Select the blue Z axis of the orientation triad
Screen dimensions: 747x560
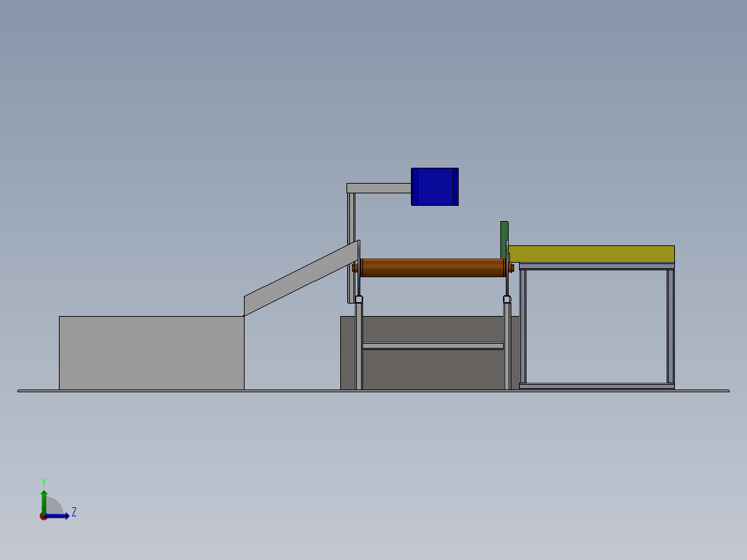tap(57, 516)
